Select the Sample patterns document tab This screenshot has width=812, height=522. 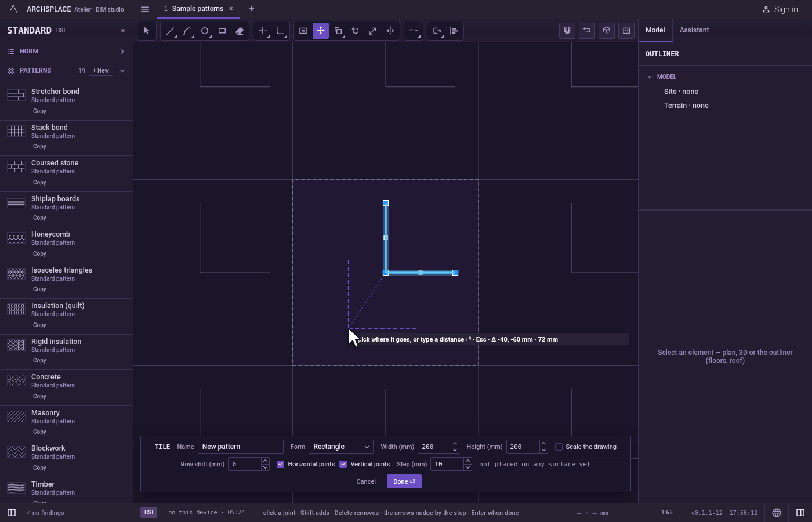click(x=197, y=9)
